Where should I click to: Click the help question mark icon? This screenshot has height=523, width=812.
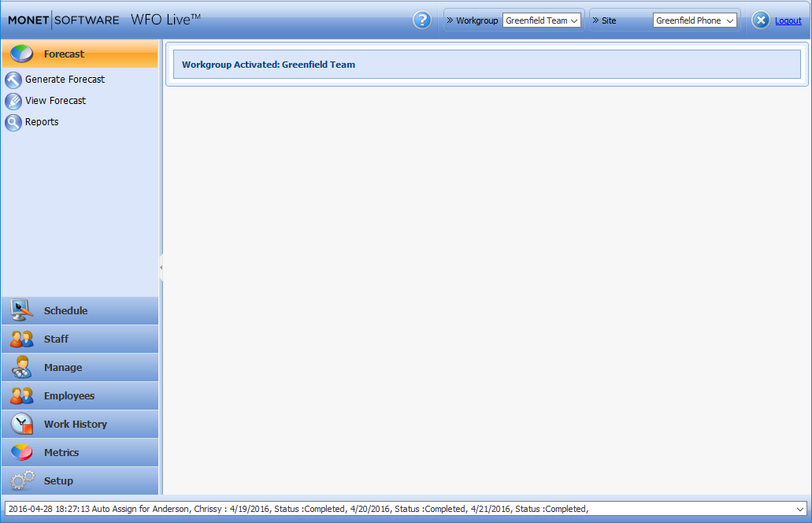click(422, 20)
